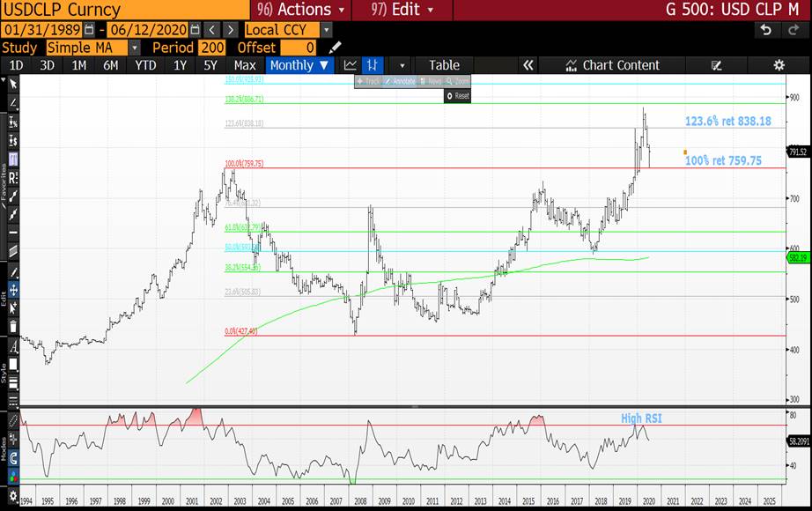The height and width of the screenshot is (511, 812).
Task: Open the Monthly periodicity dropdown
Action: click(300, 65)
